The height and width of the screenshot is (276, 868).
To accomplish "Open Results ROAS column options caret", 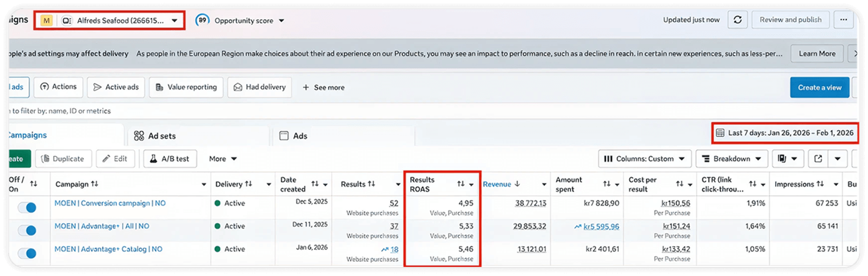I will click(x=471, y=184).
